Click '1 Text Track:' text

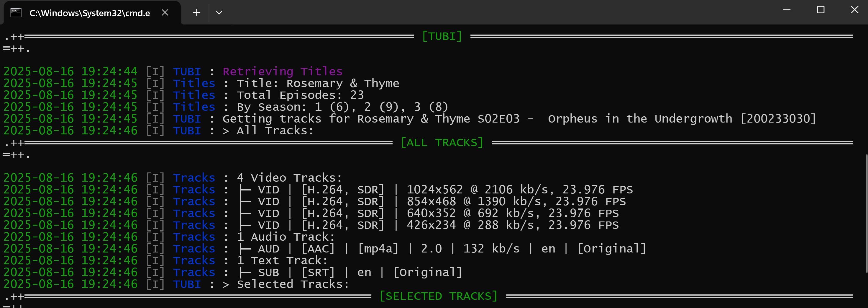(x=282, y=260)
